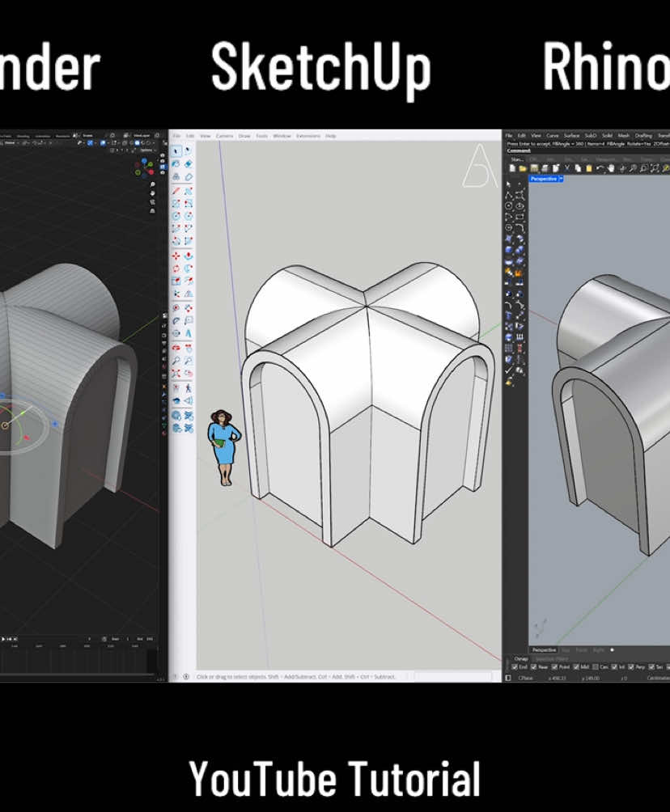
Task: Choose the SketchUp Follow Me tool
Action: [x=189, y=269]
